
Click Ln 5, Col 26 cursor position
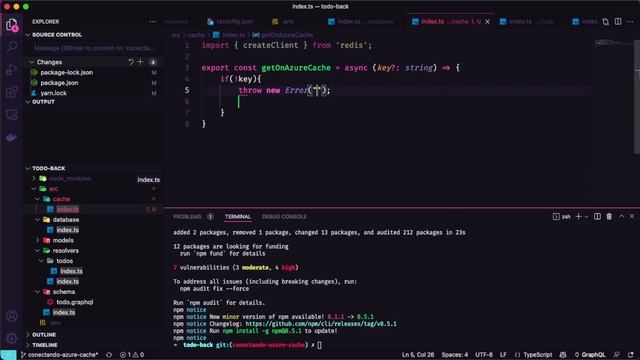pyautogui.click(x=418, y=355)
